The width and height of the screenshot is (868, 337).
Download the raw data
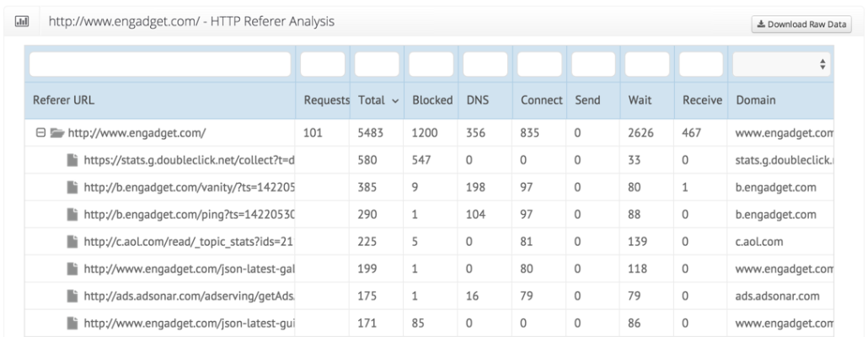801,24
